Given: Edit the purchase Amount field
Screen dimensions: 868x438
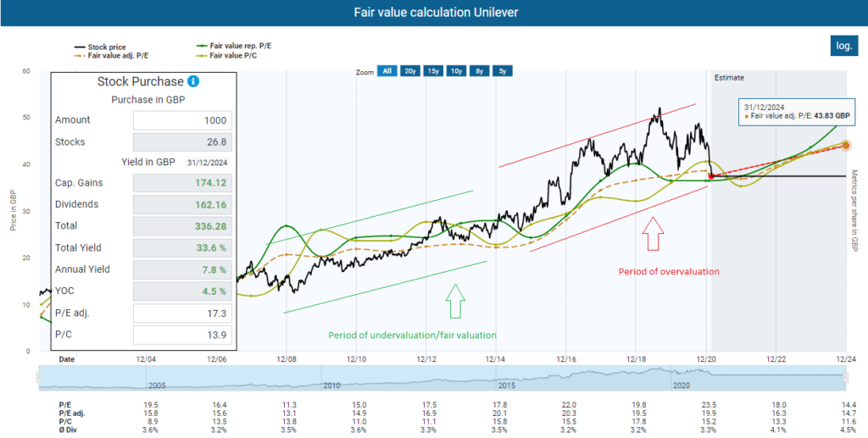Looking at the screenshot, I should point(183,120).
